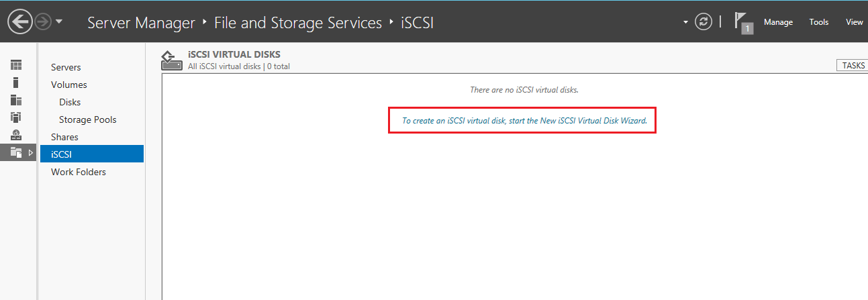
Task: Open the TASKS dropdown button
Action: 853,65
